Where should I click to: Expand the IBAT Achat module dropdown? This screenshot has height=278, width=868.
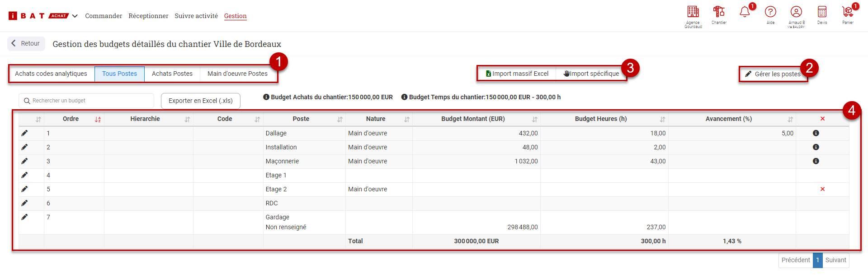click(x=75, y=16)
